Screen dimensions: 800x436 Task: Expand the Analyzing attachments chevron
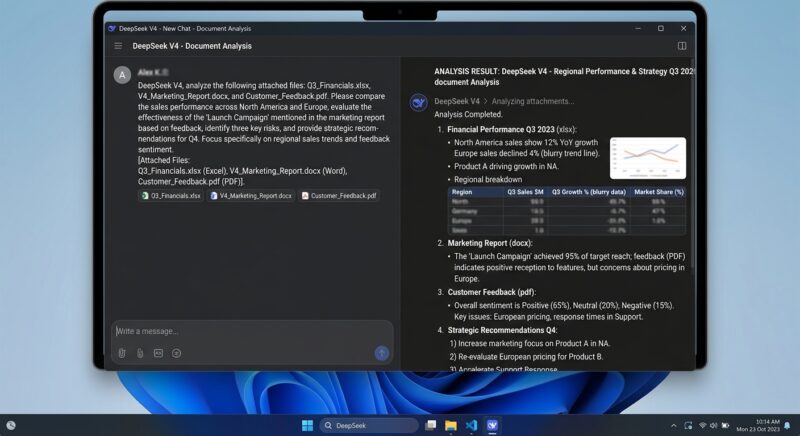[x=486, y=101]
